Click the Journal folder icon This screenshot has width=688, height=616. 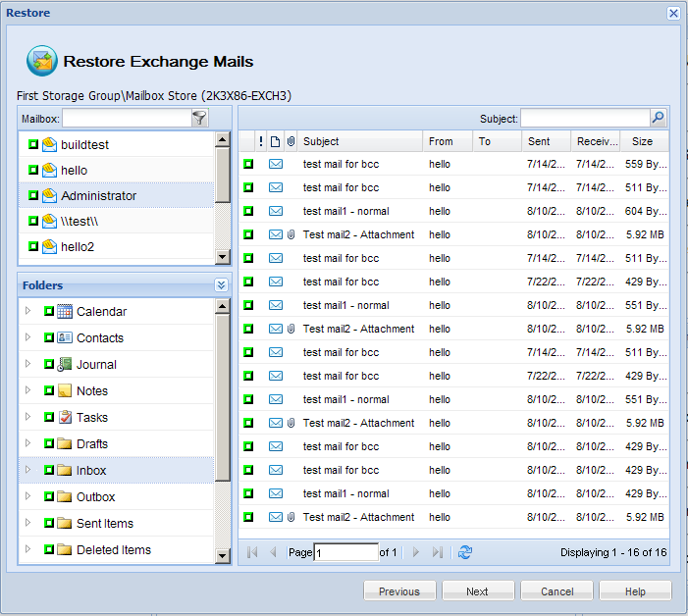pyautogui.click(x=65, y=364)
